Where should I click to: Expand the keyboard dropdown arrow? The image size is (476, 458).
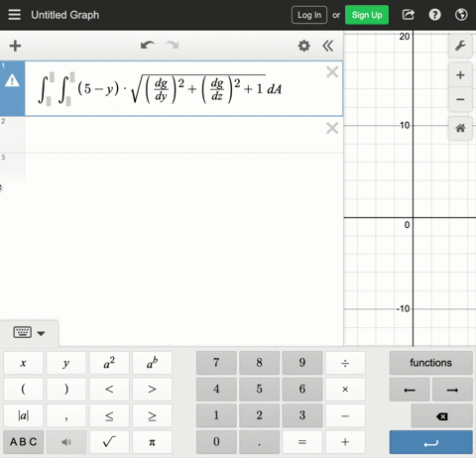tap(41, 333)
